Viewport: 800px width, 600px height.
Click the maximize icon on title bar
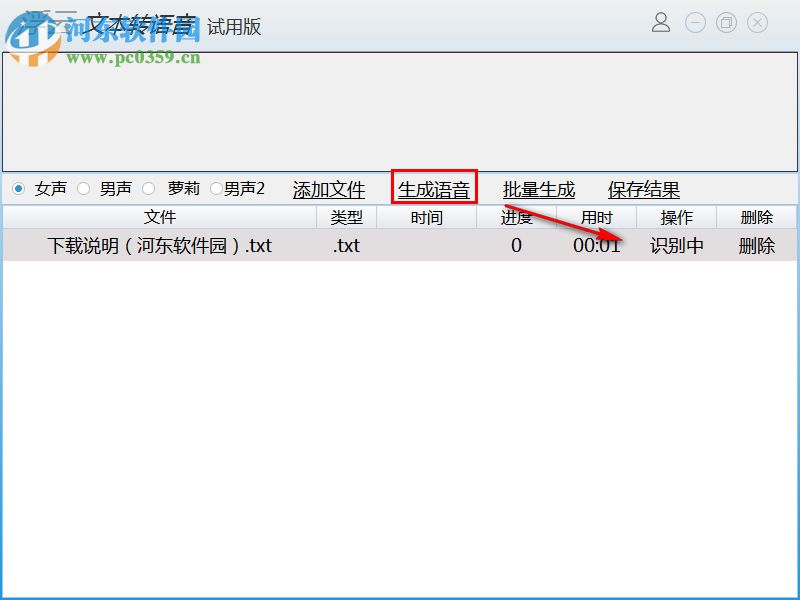725,22
